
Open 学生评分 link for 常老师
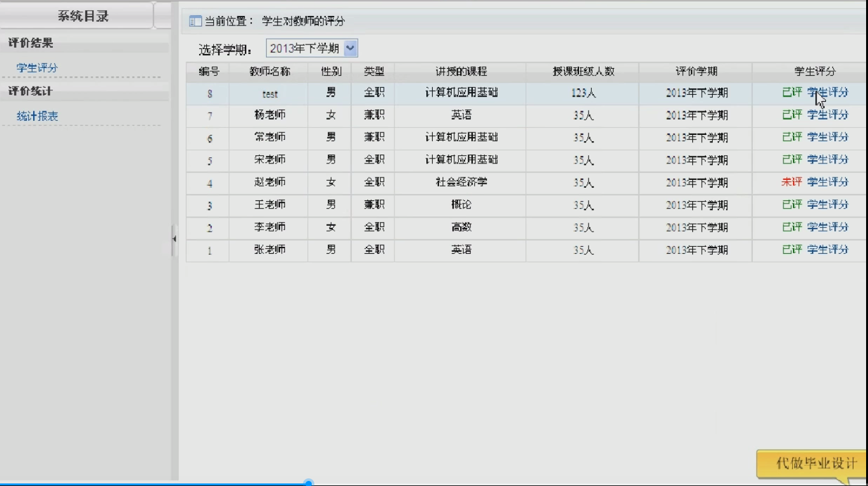click(827, 137)
